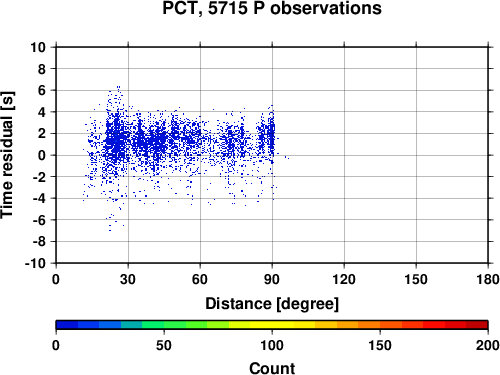Click x-axis tick label '180'
This screenshot has height=375, width=500.
pyautogui.click(x=488, y=279)
